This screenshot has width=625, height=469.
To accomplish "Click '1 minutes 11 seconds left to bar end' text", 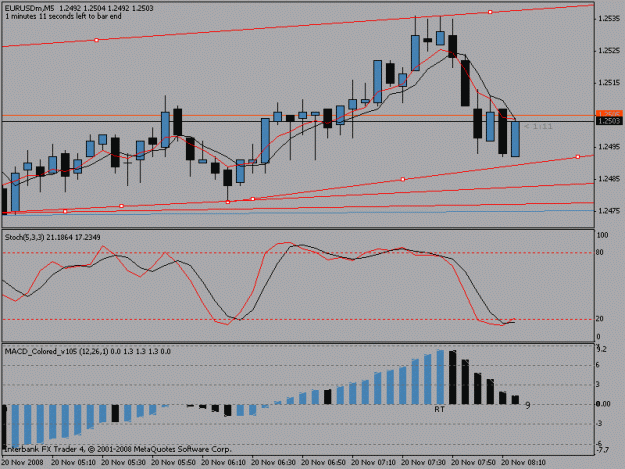I will click(63, 16).
